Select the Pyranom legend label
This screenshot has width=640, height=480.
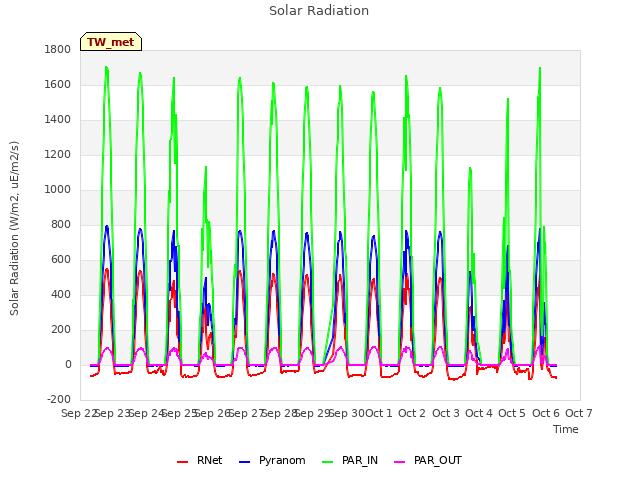point(282,460)
